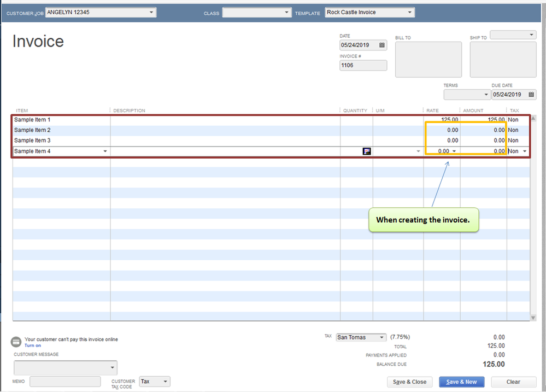
Task: Click the Non tax code of Sample Item 3
Action: coord(513,141)
